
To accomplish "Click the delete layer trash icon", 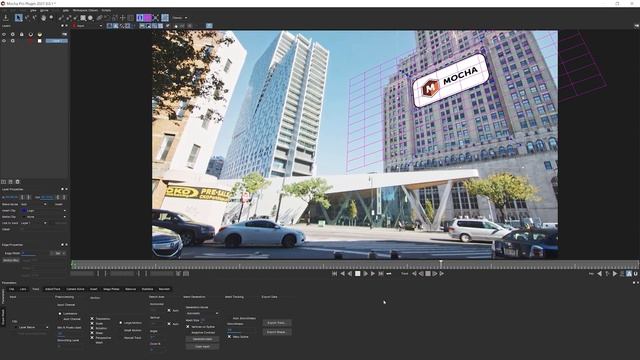I will point(18,182).
